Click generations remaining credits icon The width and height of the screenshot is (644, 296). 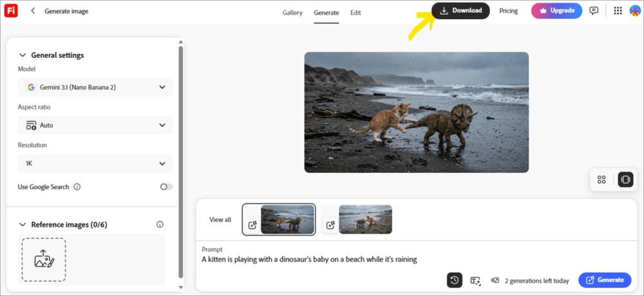[x=495, y=281]
